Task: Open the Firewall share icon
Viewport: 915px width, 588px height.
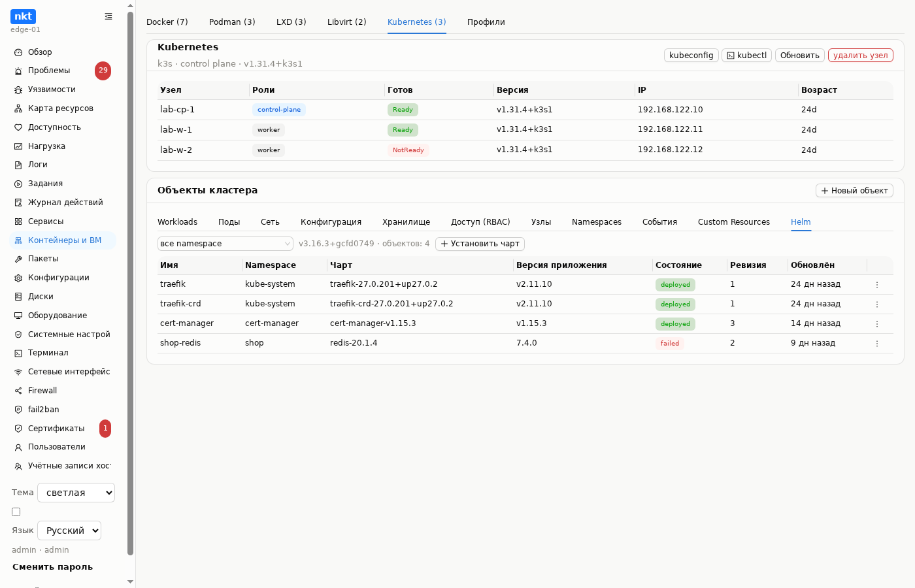Action: click(x=18, y=391)
